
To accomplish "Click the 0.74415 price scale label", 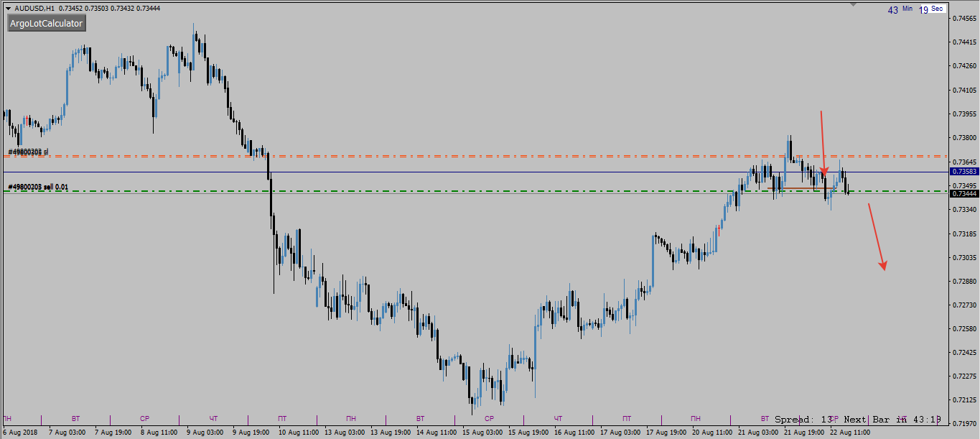I will point(963,42).
